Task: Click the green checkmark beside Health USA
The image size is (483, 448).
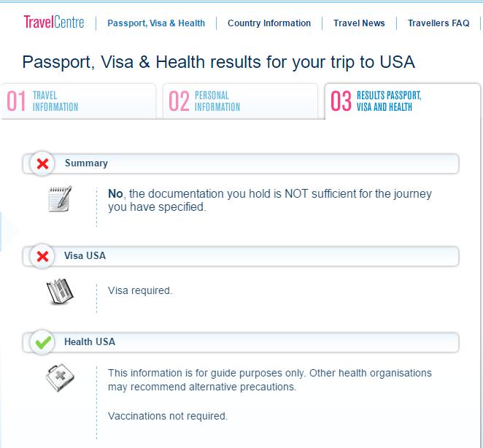Action: point(42,342)
